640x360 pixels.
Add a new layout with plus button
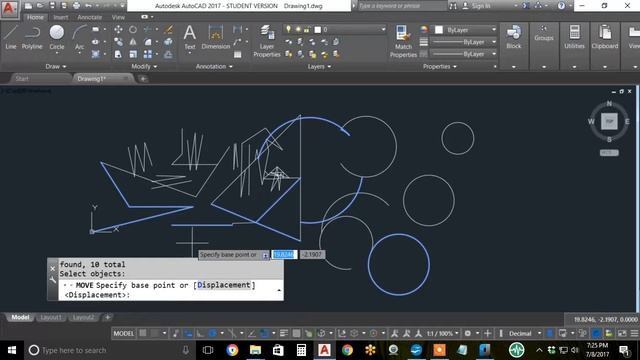pyautogui.click(x=108, y=317)
